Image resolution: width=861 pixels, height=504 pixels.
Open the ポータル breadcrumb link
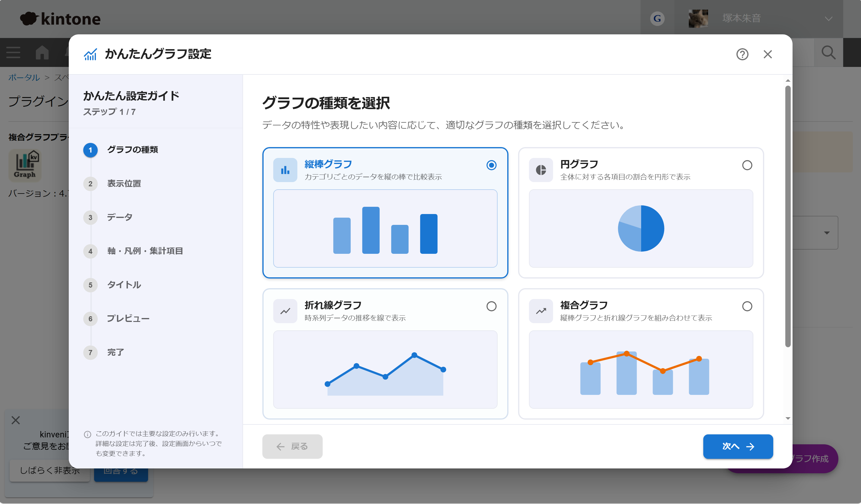(x=24, y=77)
